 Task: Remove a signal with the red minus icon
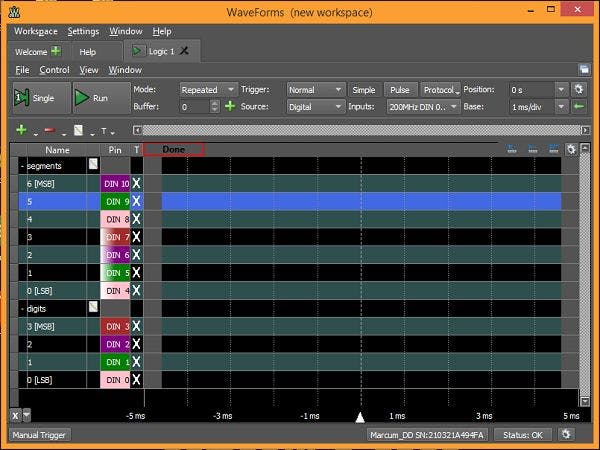point(50,130)
